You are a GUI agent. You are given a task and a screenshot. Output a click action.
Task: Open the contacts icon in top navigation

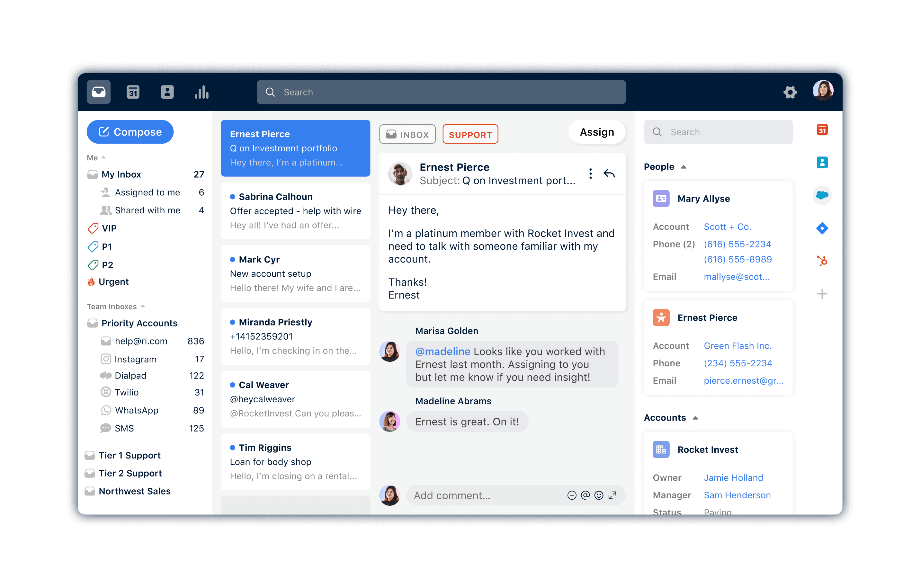(167, 92)
